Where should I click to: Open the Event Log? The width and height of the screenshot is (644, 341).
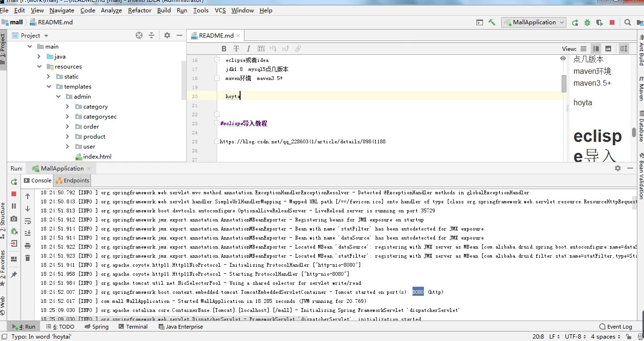click(615, 327)
